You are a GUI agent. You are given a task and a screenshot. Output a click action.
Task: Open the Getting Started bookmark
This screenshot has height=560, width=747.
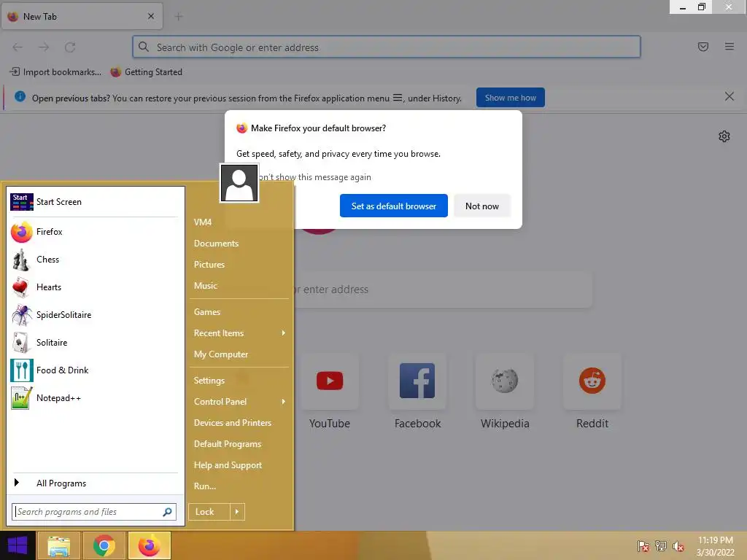click(146, 72)
